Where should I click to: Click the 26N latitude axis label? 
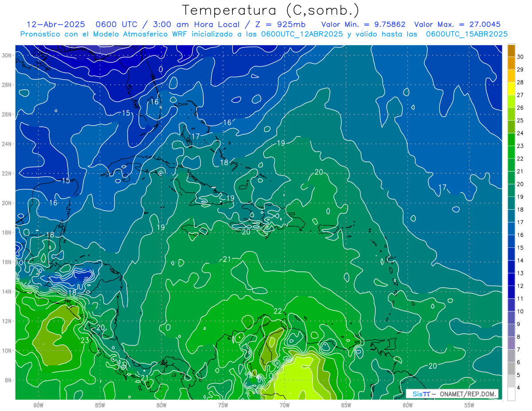tap(7, 114)
